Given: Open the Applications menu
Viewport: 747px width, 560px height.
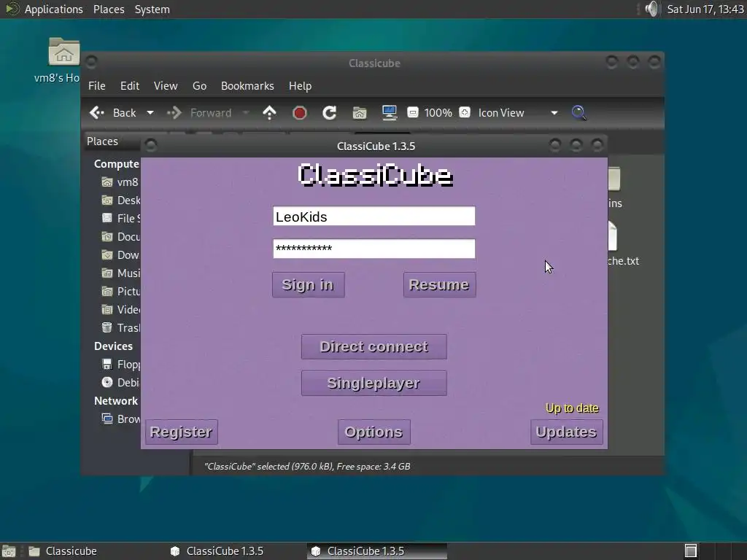Looking at the screenshot, I should (x=53, y=9).
